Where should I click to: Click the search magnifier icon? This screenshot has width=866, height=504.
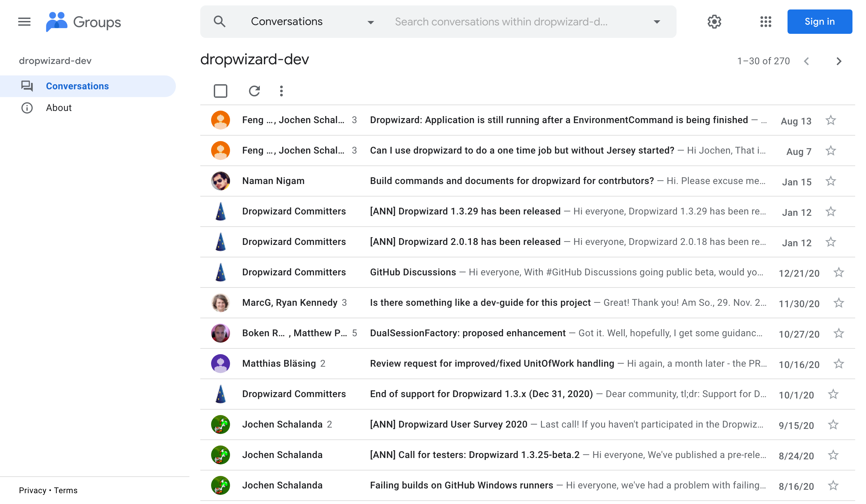click(220, 22)
